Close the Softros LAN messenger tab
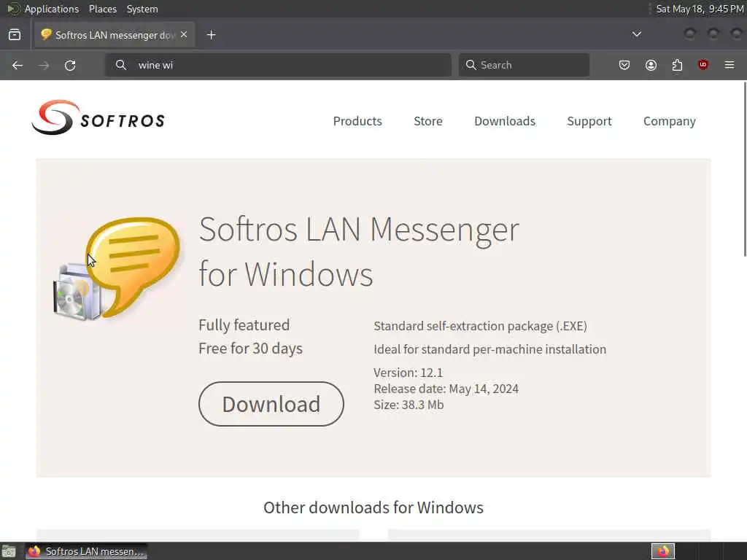 click(x=184, y=35)
